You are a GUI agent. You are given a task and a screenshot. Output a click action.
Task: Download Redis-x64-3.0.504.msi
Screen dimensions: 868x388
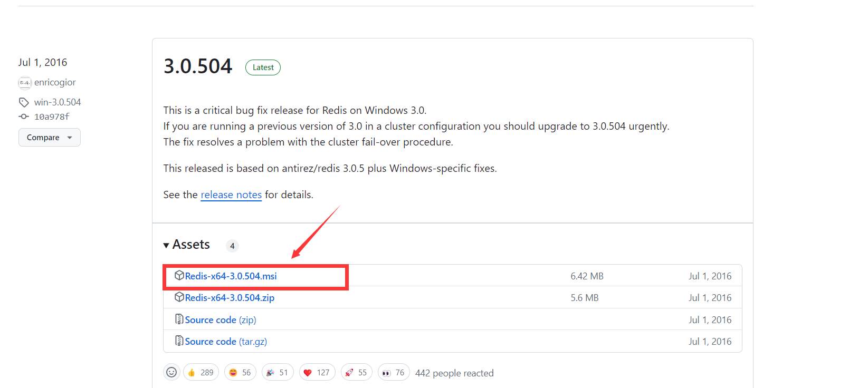click(231, 276)
